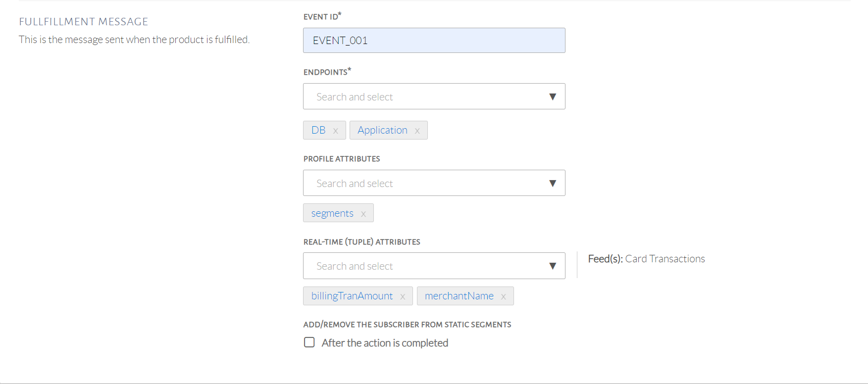Remove the DB endpoint tag
The width and height of the screenshot is (868, 384).
click(x=336, y=131)
